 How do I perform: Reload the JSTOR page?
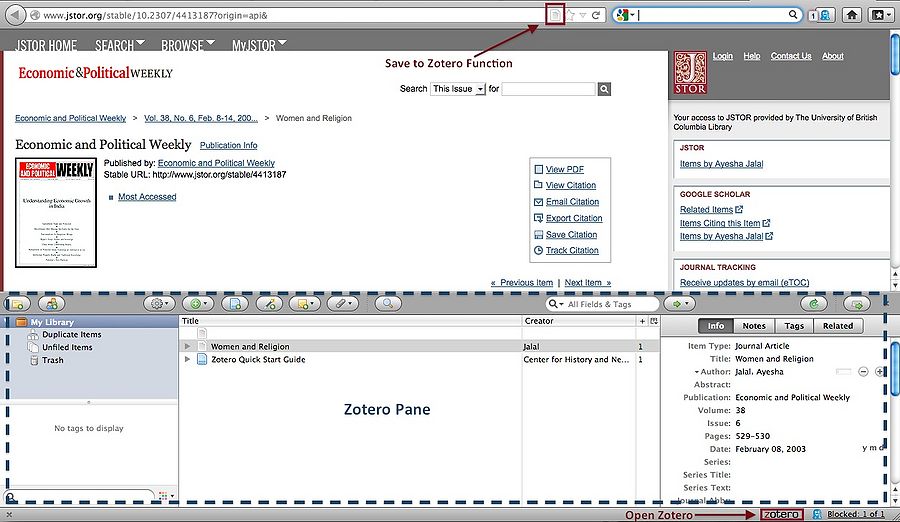click(596, 15)
